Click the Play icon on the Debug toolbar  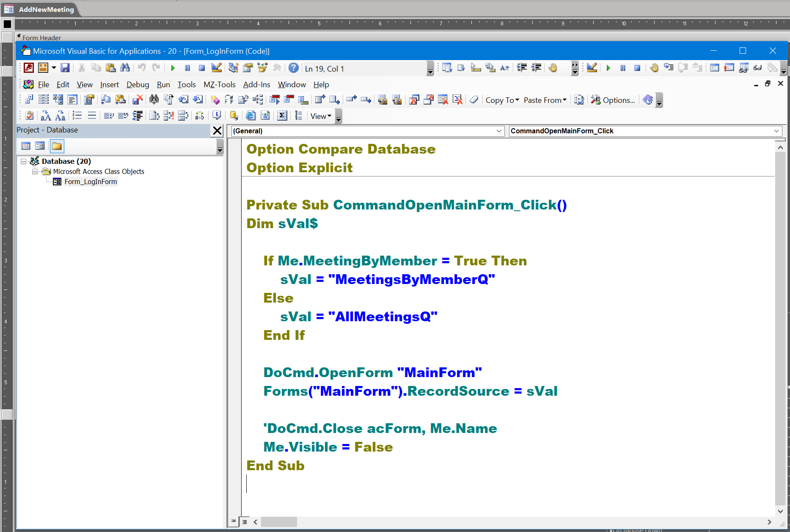(x=608, y=68)
